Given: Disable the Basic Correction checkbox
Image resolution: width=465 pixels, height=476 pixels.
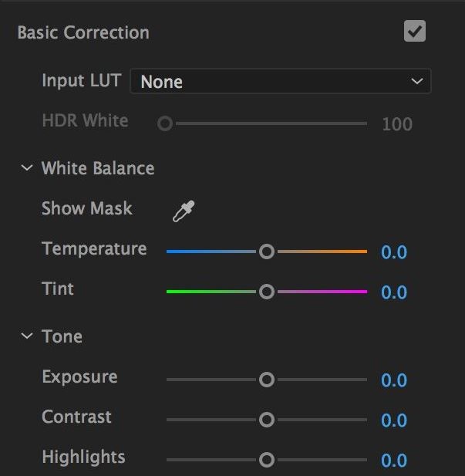Looking at the screenshot, I should point(415,31).
